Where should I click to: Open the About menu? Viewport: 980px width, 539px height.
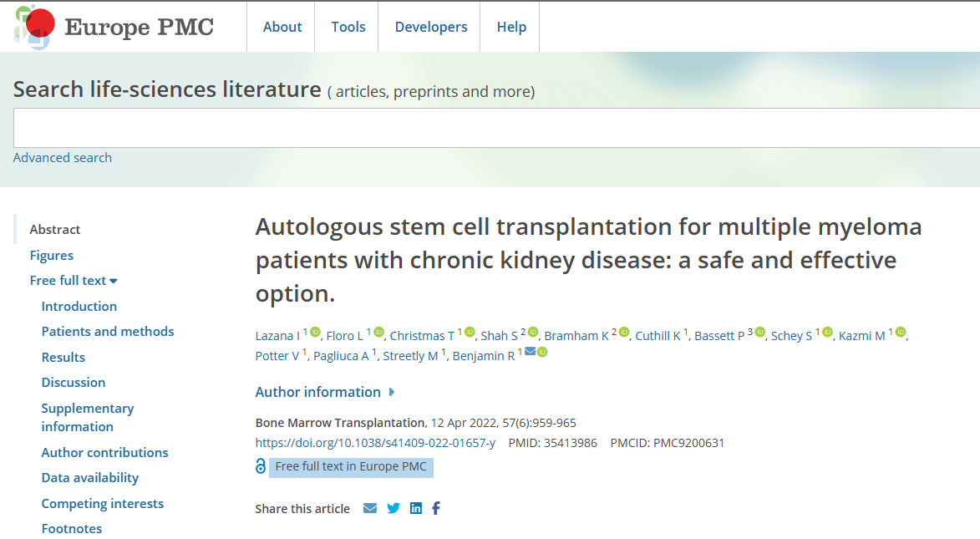282,27
